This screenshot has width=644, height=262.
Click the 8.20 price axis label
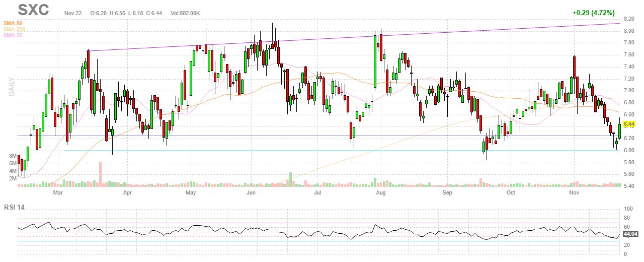pos(628,19)
